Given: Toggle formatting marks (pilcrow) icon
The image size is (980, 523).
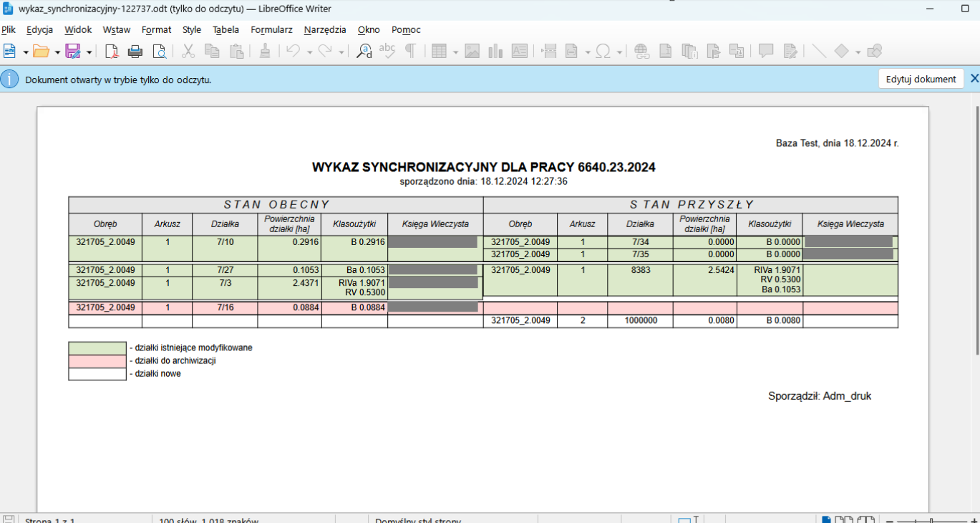Looking at the screenshot, I should 410,51.
